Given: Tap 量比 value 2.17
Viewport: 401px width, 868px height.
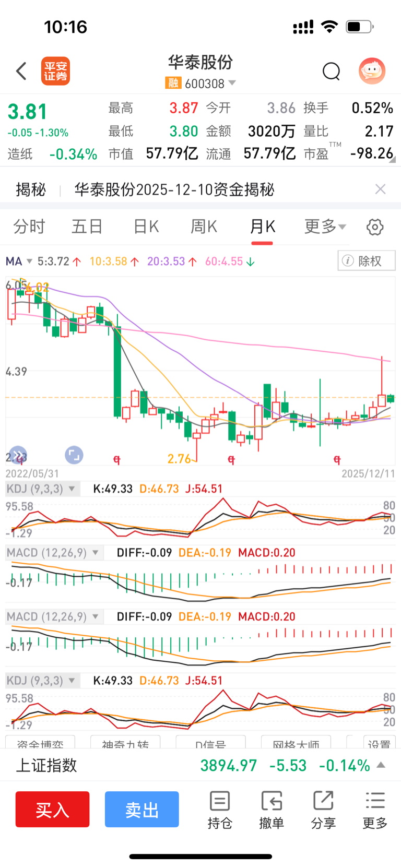Looking at the screenshot, I should 379,131.
